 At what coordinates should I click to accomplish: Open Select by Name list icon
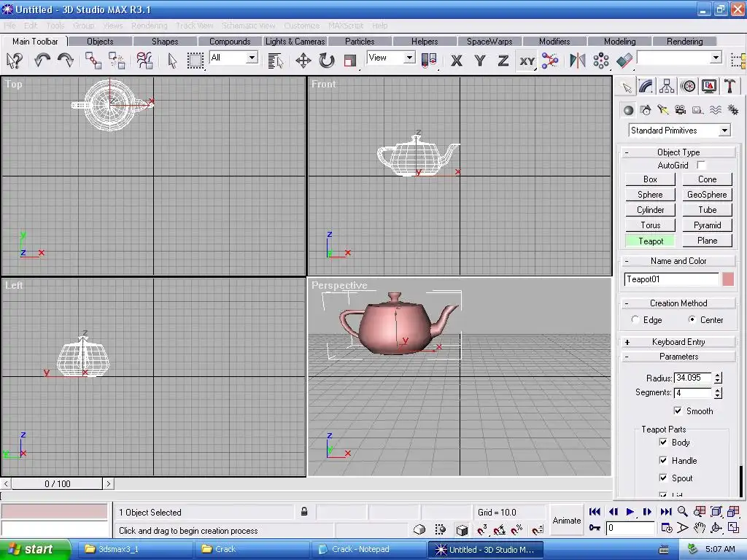275,61
